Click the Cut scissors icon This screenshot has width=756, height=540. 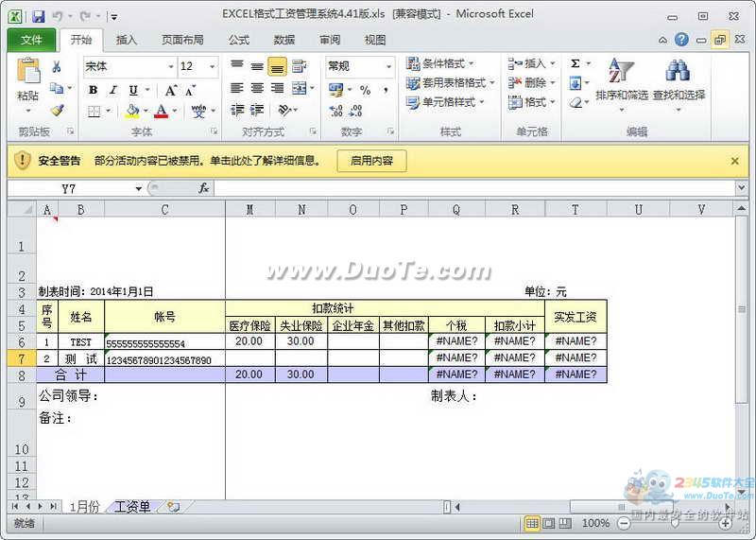[x=57, y=66]
